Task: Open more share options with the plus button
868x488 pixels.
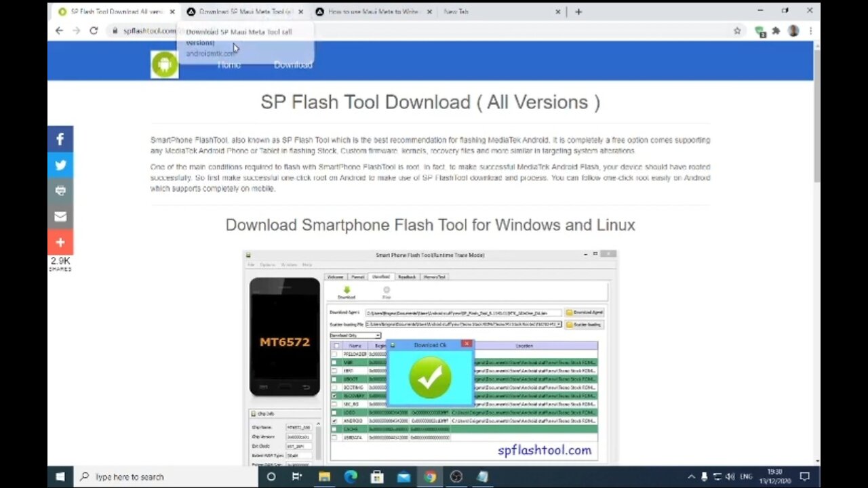Action: pos(60,242)
